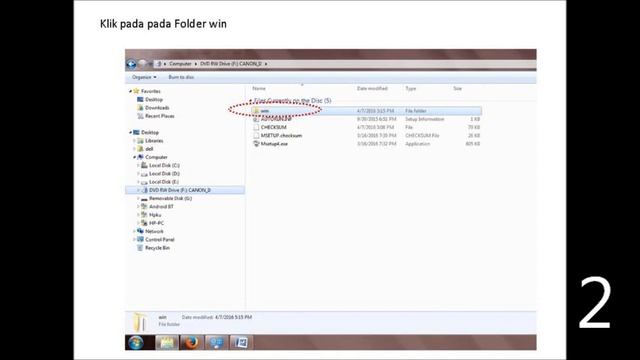Sort by the Name column
Image resolution: width=640 pixels, height=360 pixels.
pyautogui.click(x=259, y=88)
